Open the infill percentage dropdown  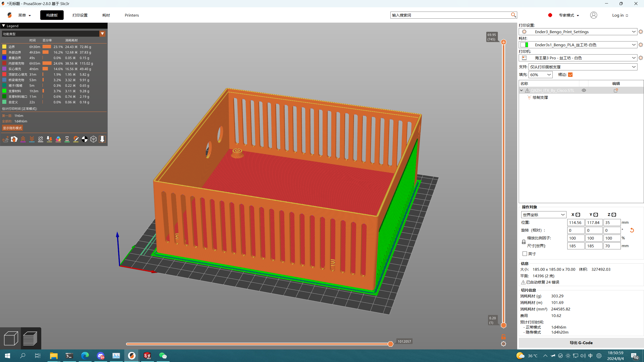[549, 75]
